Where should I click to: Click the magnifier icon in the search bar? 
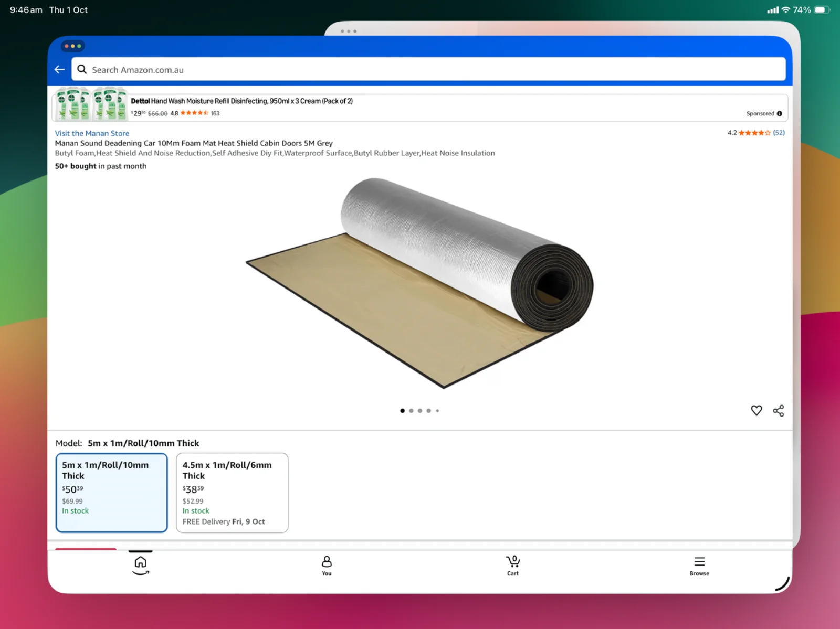(x=82, y=69)
